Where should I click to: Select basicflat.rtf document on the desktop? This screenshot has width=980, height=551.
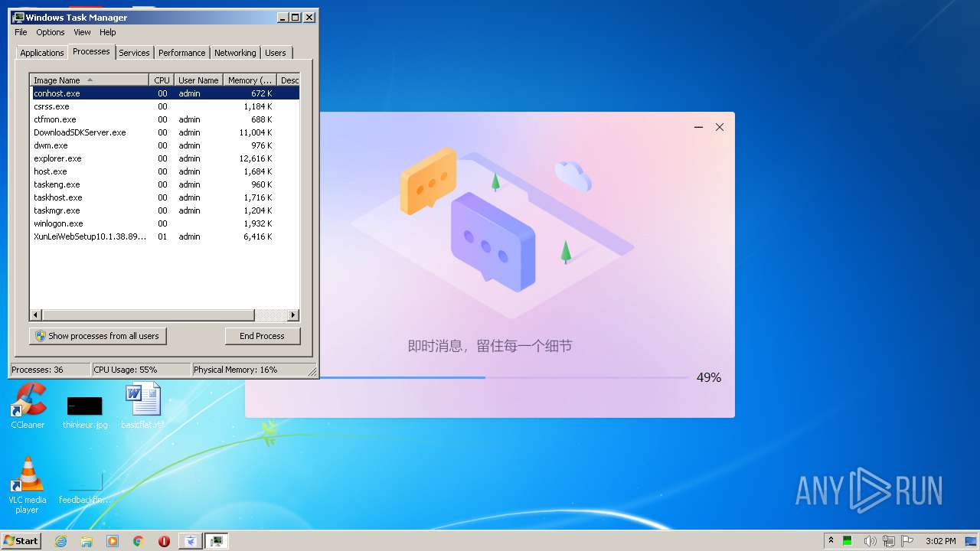[142, 406]
